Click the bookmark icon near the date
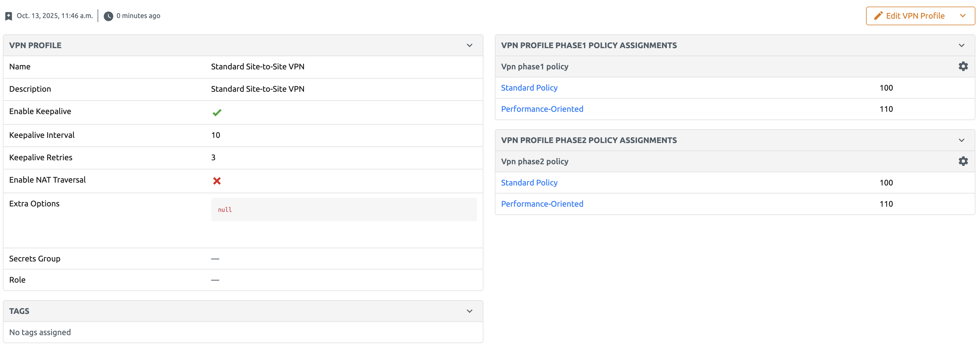 (x=8, y=15)
